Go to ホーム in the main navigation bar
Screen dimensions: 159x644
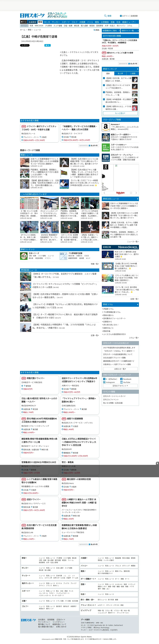[24, 22]
